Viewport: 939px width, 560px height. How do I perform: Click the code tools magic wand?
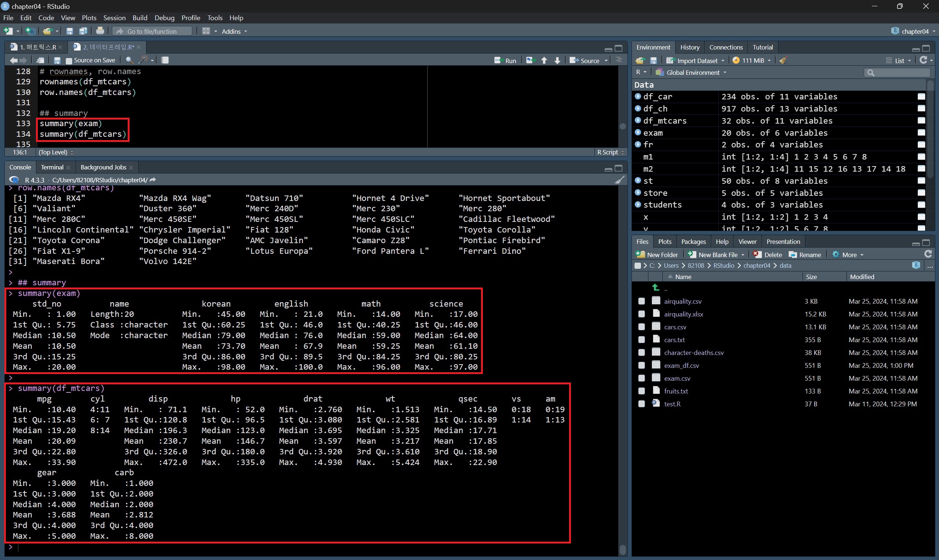coord(143,60)
